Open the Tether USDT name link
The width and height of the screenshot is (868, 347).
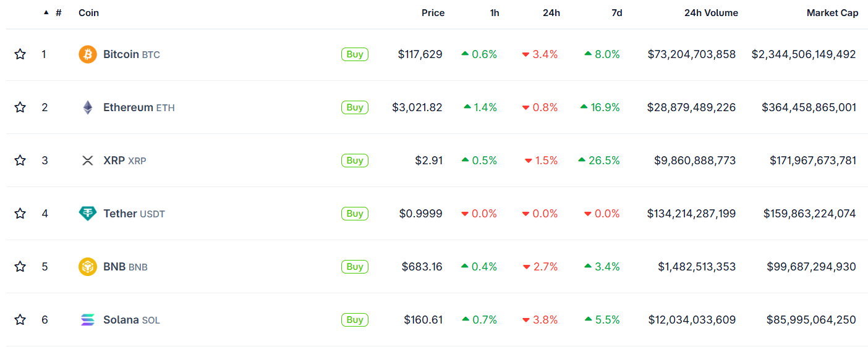point(134,214)
